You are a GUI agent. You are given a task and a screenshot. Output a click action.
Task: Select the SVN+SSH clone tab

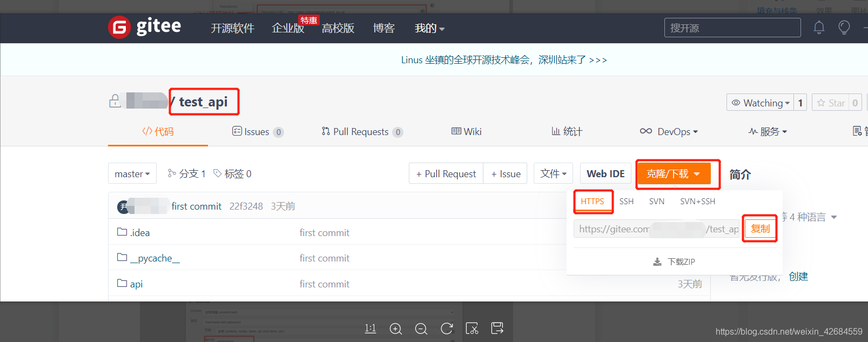[697, 201]
